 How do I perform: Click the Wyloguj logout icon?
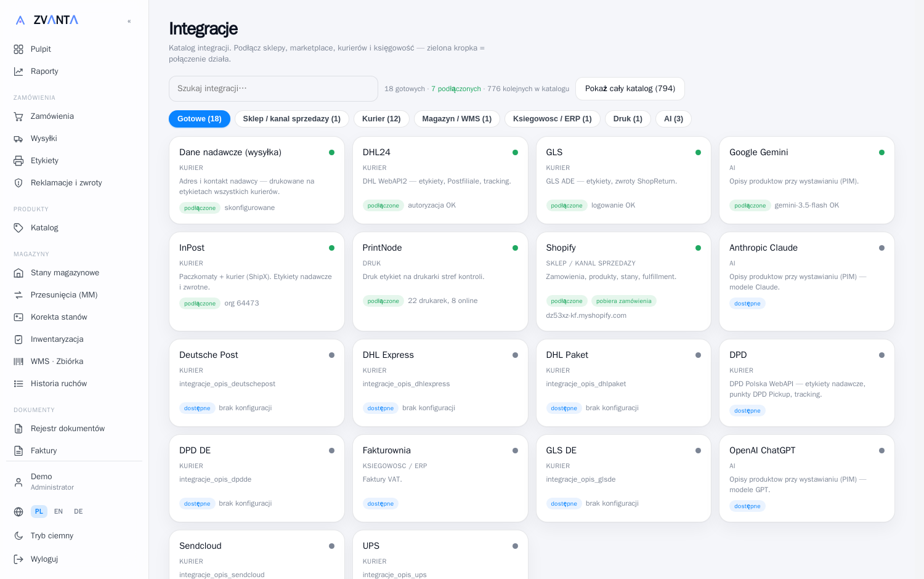[x=18, y=559]
